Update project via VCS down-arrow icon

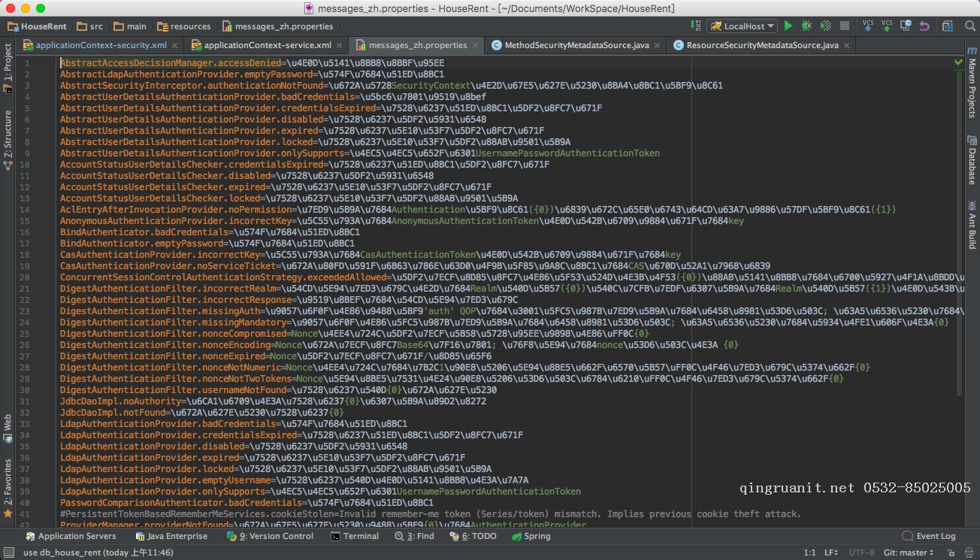coord(868,26)
